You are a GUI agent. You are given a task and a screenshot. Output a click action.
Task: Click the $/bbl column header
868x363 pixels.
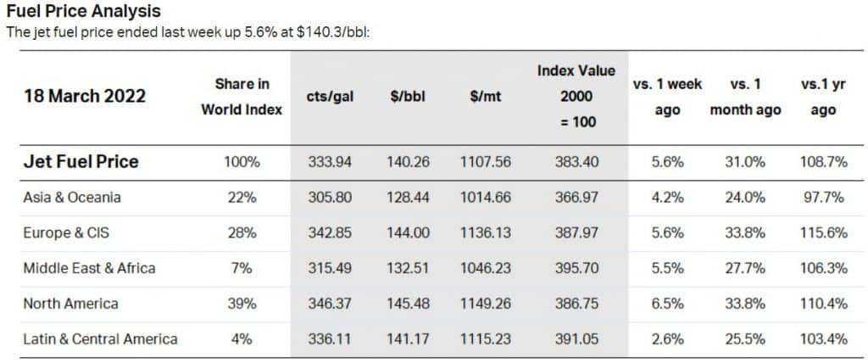click(407, 97)
